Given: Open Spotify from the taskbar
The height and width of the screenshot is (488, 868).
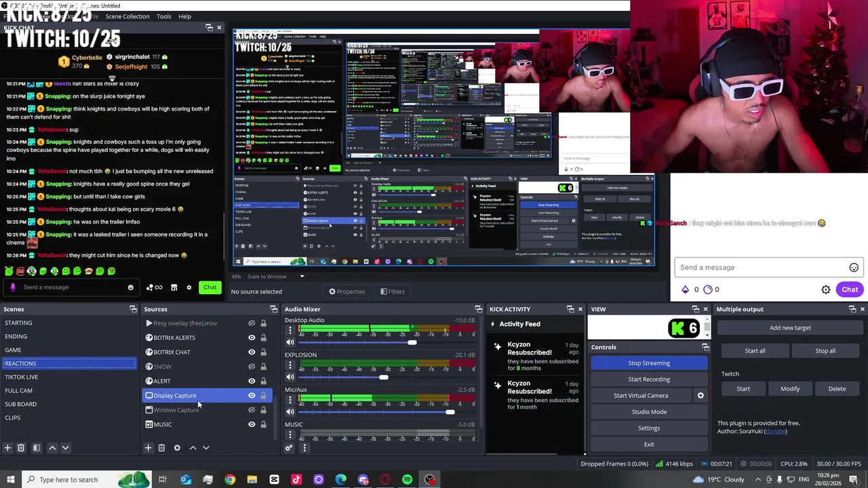Looking at the screenshot, I should [x=407, y=479].
